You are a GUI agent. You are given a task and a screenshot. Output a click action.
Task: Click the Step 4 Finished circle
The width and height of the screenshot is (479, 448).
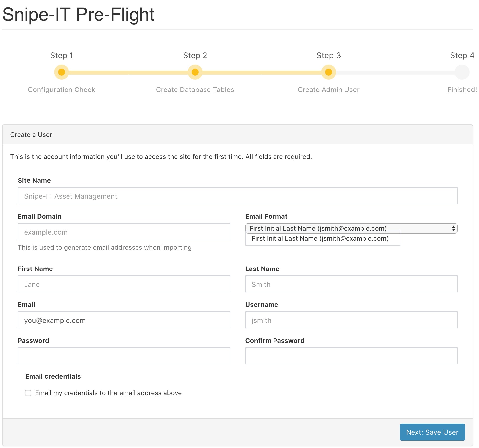click(x=462, y=72)
